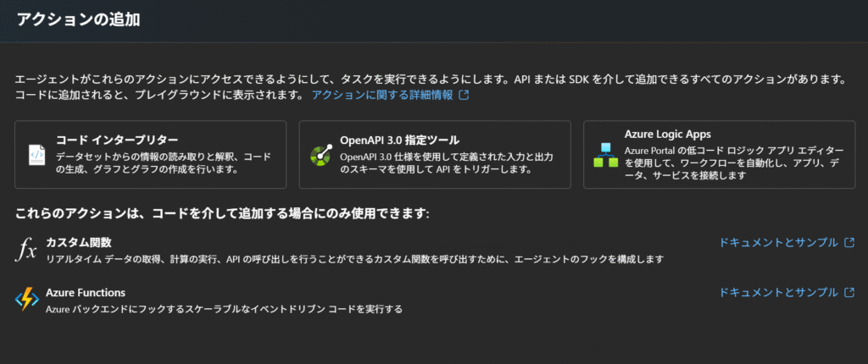Open ドキュメントとサンプル for カスタム関数

(x=778, y=242)
